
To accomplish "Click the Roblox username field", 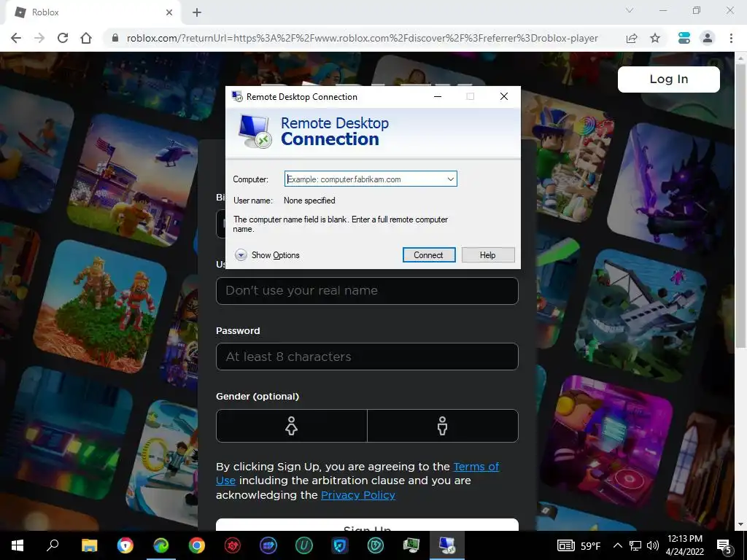I will click(367, 291).
